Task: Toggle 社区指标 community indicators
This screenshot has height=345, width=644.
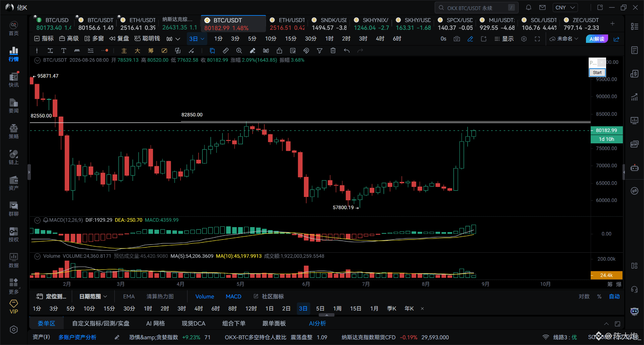Action: 269,296
